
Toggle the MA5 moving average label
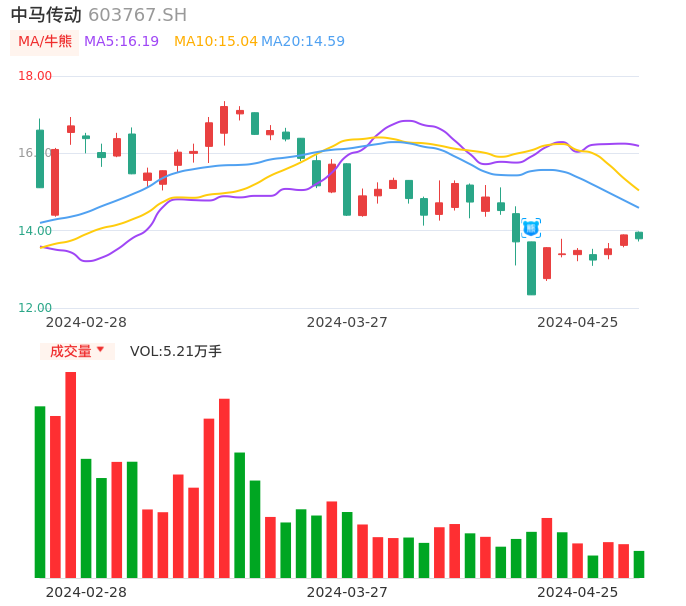[121, 42]
